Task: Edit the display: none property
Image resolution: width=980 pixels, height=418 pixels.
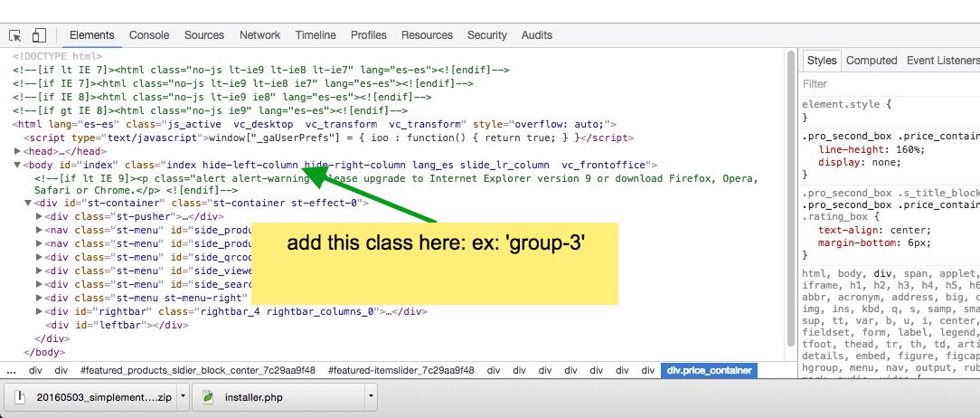Action: (860, 163)
